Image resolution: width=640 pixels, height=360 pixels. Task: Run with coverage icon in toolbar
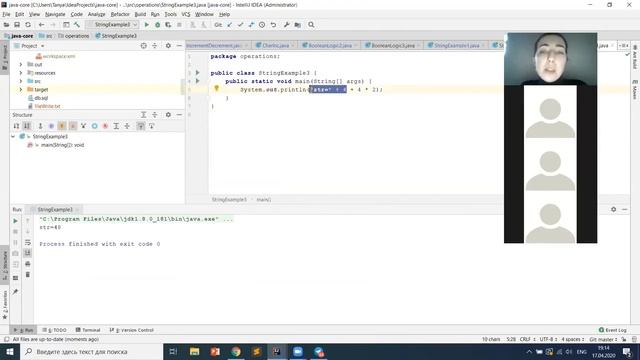(168, 25)
